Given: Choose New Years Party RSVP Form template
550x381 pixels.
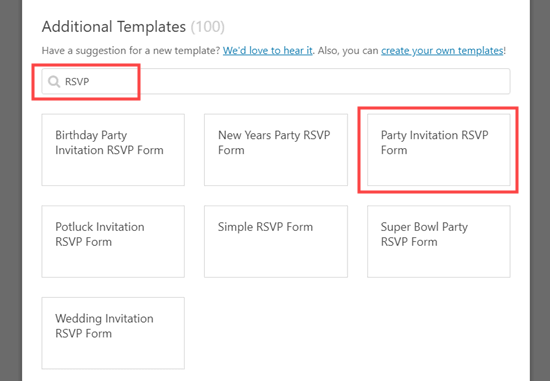Looking at the screenshot, I should point(276,150).
